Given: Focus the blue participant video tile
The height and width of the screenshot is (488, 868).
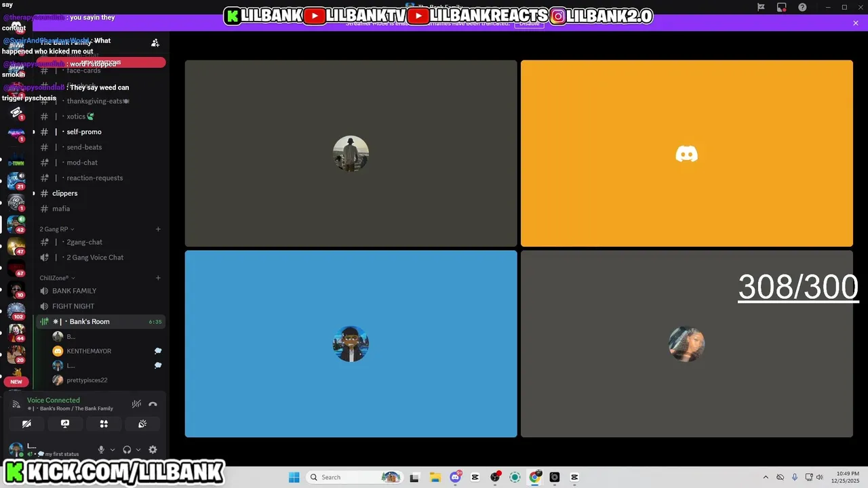Looking at the screenshot, I should 351,344.
